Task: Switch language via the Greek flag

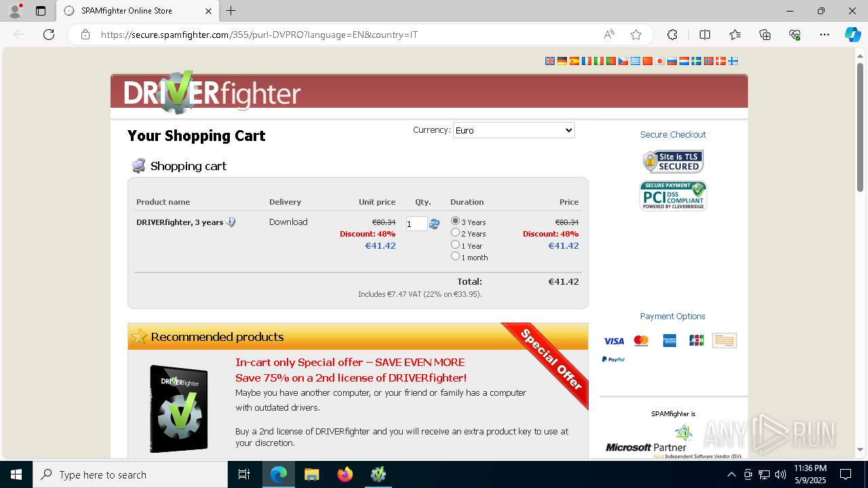Action: pyautogui.click(x=635, y=61)
